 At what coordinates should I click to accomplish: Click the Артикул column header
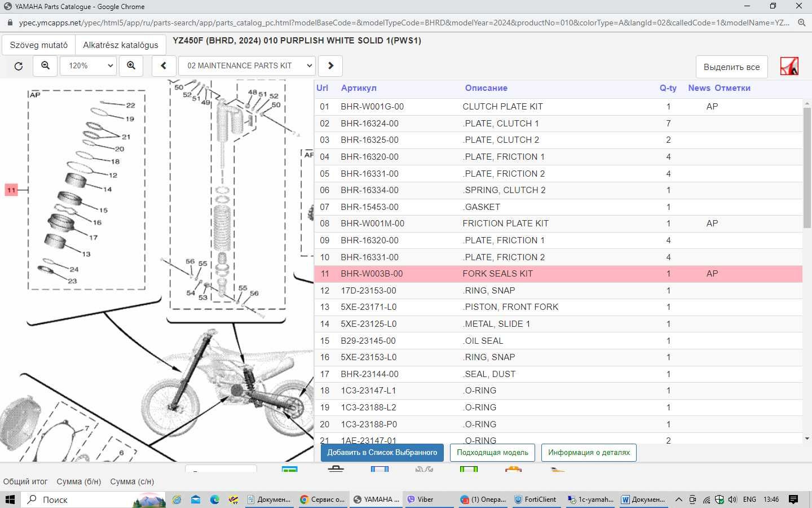[359, 88]
